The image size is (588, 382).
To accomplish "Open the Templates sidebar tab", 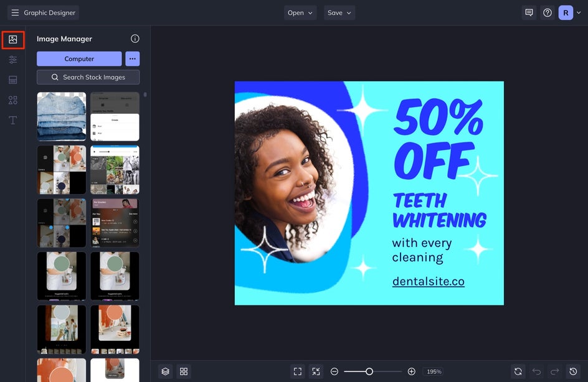I will coord(12,80).
